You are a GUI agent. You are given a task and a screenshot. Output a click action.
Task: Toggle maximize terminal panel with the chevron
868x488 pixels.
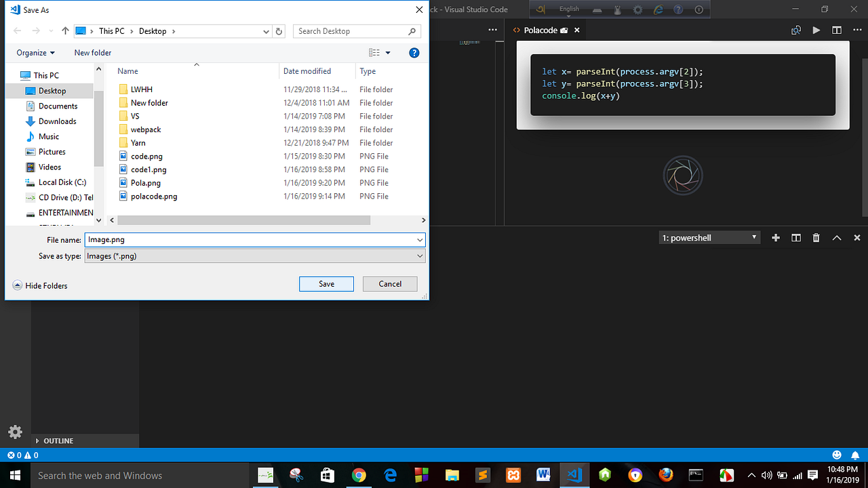[x=837, y=237]
